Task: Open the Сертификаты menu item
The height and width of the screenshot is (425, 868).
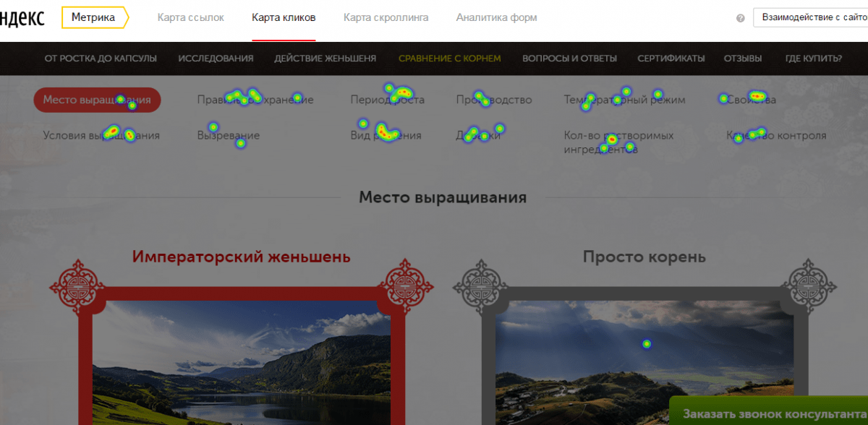Action: pos(671,59)
